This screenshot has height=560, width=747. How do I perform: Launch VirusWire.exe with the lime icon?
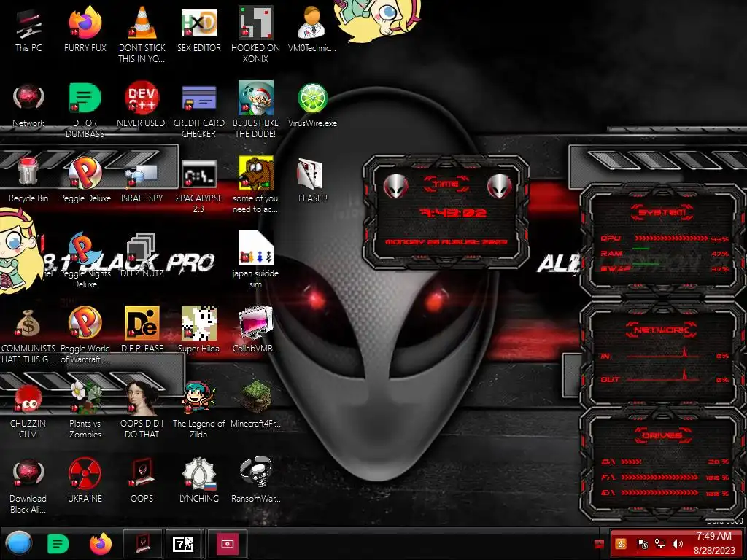tap(312, 105)
